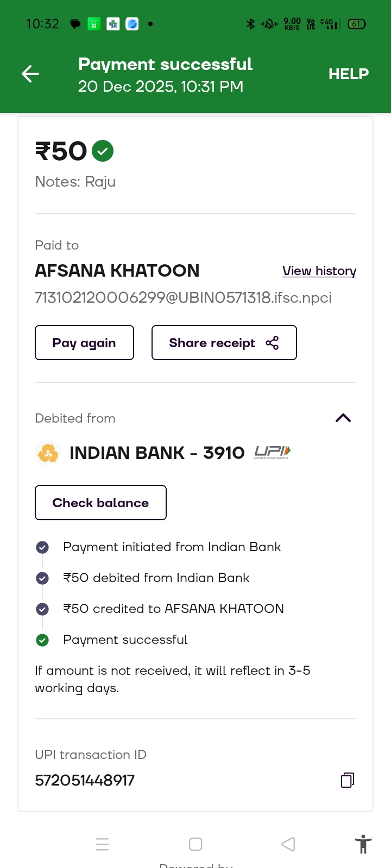The image size is (391, 868).
Task: Tap the UPI transaction ID number
Action: (x=85, y=780)
